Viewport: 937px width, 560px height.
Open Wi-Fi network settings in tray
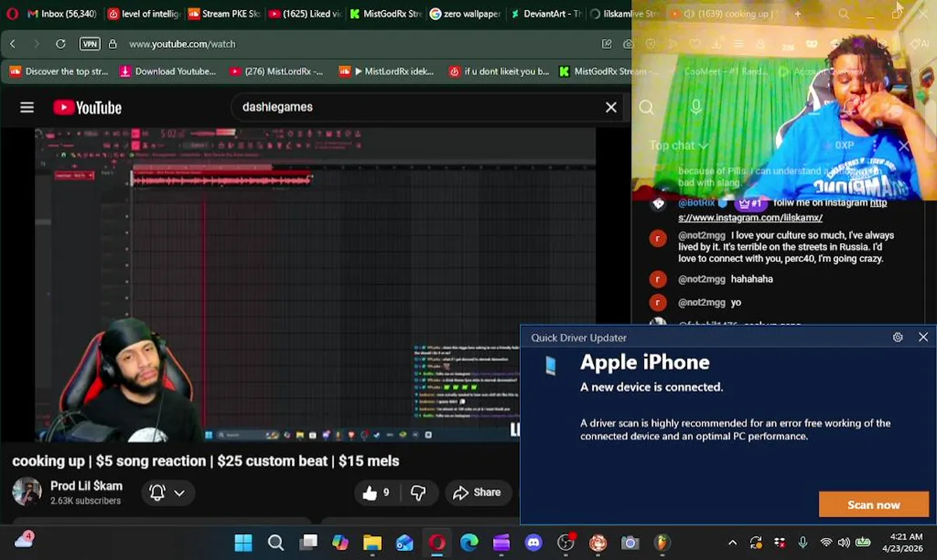[826, 543]
